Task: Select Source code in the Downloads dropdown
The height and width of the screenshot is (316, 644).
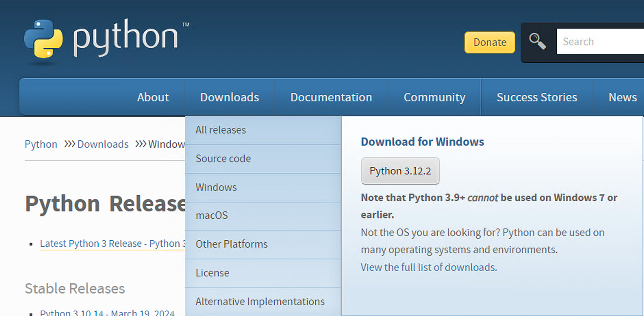Action: (223, 159)
